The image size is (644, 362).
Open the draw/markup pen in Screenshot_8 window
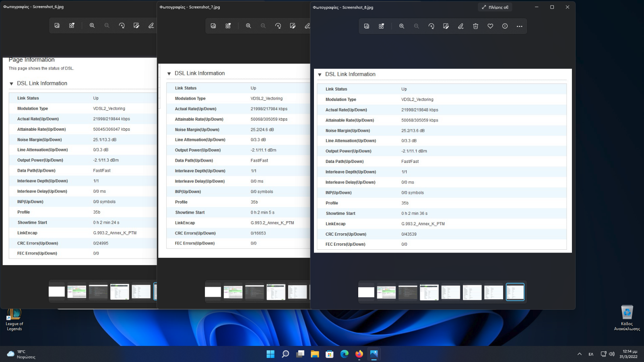(x=461, y=26)
